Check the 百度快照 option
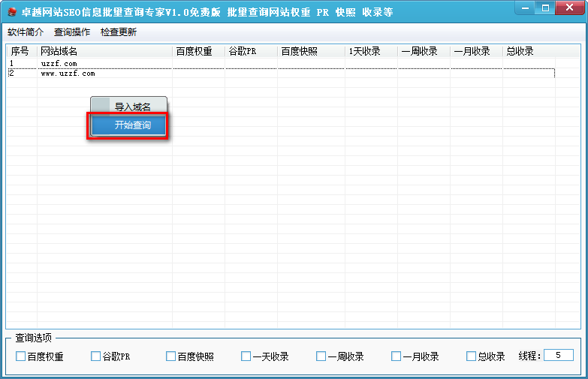Viewport: 588px width, 379px height. click(170, 356)
